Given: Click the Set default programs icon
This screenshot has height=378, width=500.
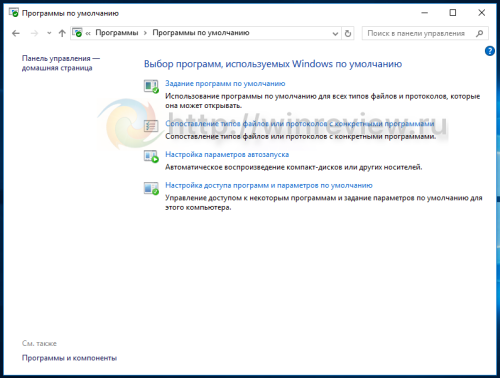Looking at the screenshot, I should 151,86.
